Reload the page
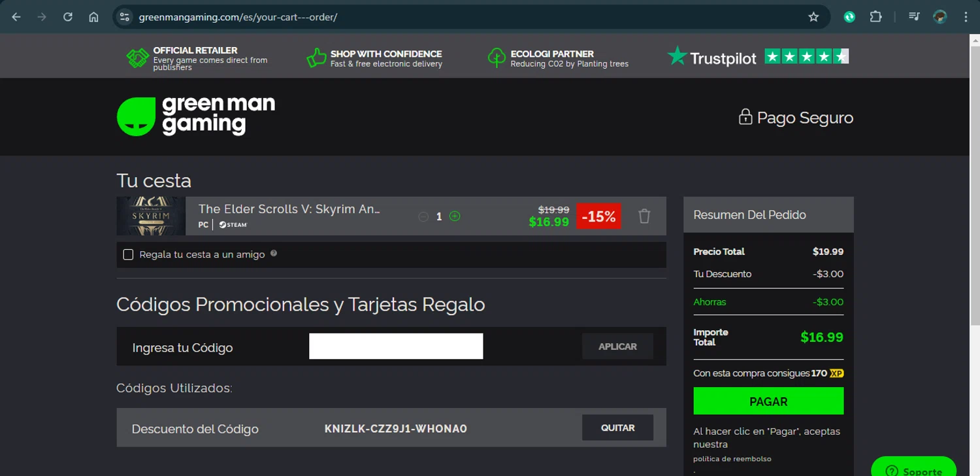 (68, 17)
